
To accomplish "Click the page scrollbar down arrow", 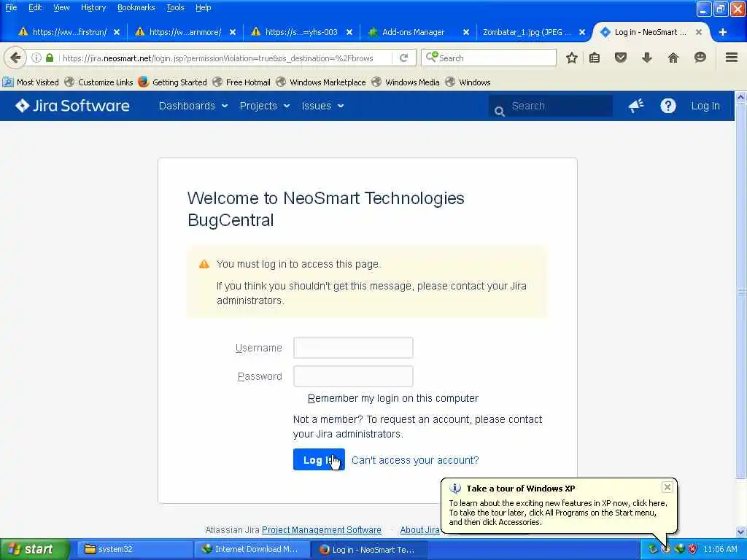I will click(x=741, y=532).
